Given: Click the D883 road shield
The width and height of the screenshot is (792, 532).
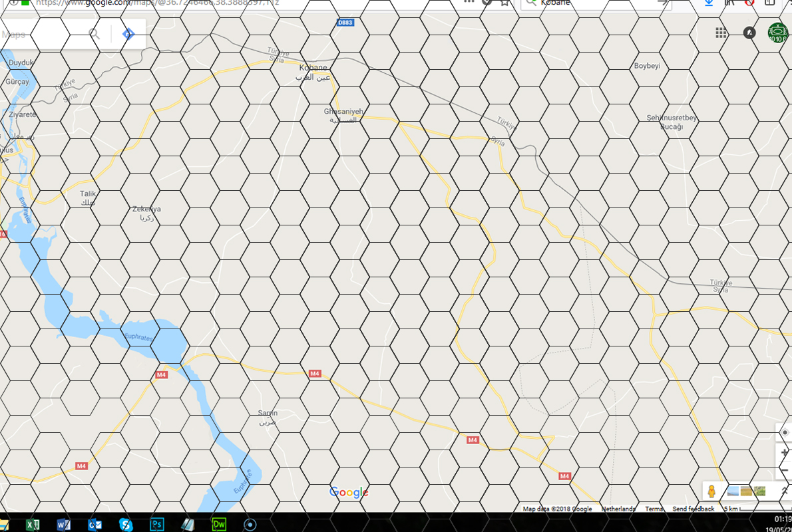Looking at the screenshot, I should [345, 23].
